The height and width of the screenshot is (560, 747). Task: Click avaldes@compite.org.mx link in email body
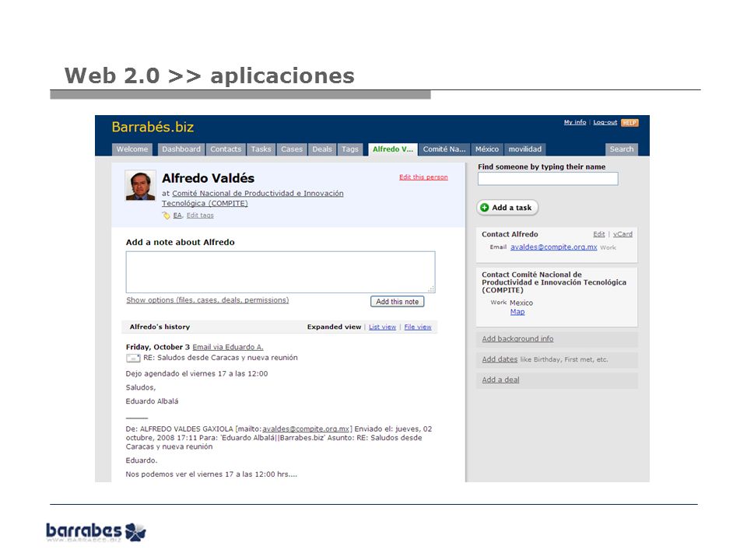[x=306, y=429]
